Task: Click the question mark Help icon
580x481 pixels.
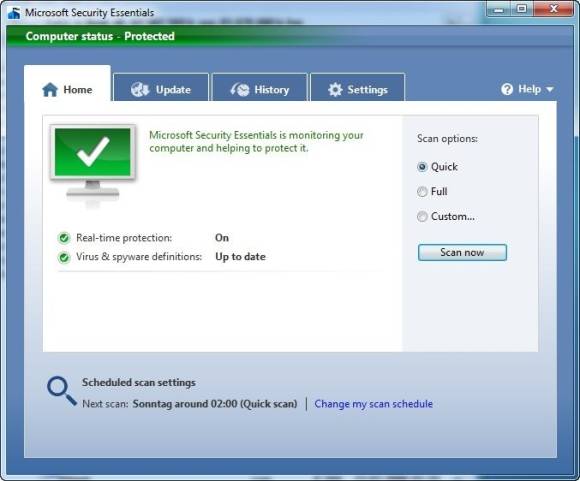Action: coord(507,89)
